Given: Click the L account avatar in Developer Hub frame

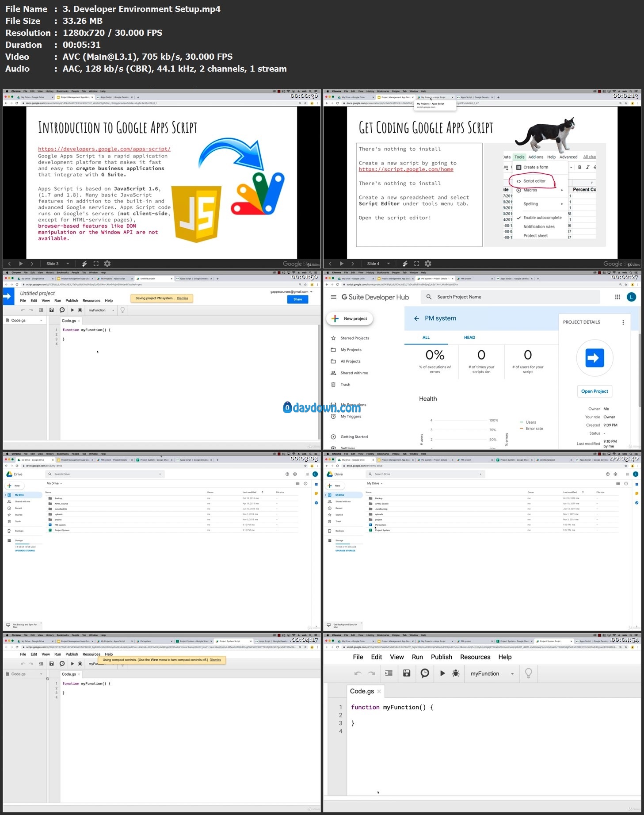Looking at the screenshot, I should tap(632, 297).
